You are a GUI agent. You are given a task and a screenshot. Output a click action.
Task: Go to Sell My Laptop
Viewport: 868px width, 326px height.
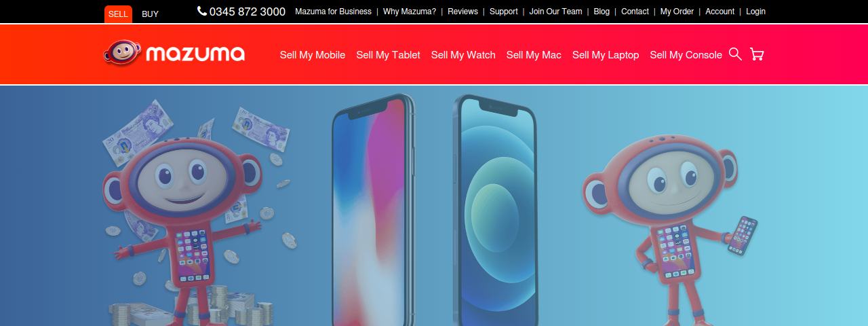(x=606, y=55)
